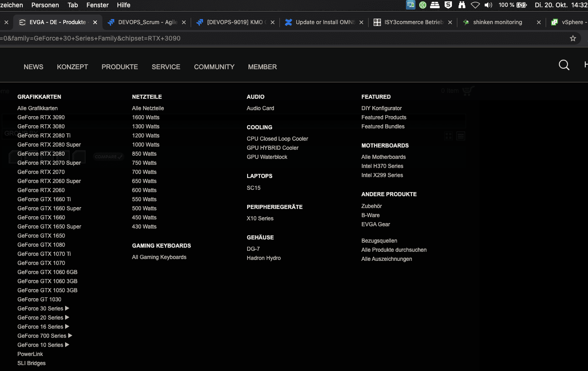Open Alle Grafikkarten link
Screen dimensions: 588x371
(37, 108)
